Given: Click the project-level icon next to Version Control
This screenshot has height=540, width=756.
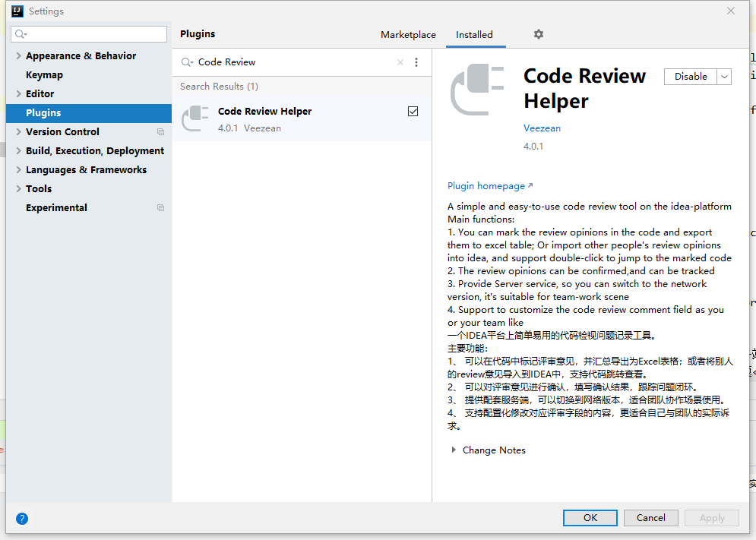Looking at the screenshot, I should (160, 131).
